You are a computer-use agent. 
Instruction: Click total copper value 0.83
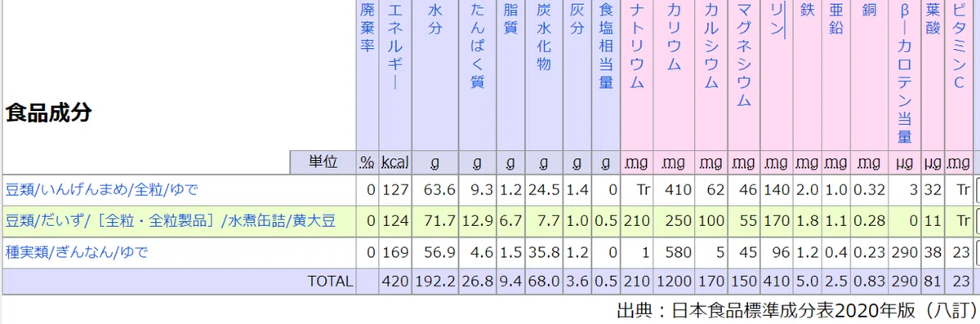pos(868,282)
